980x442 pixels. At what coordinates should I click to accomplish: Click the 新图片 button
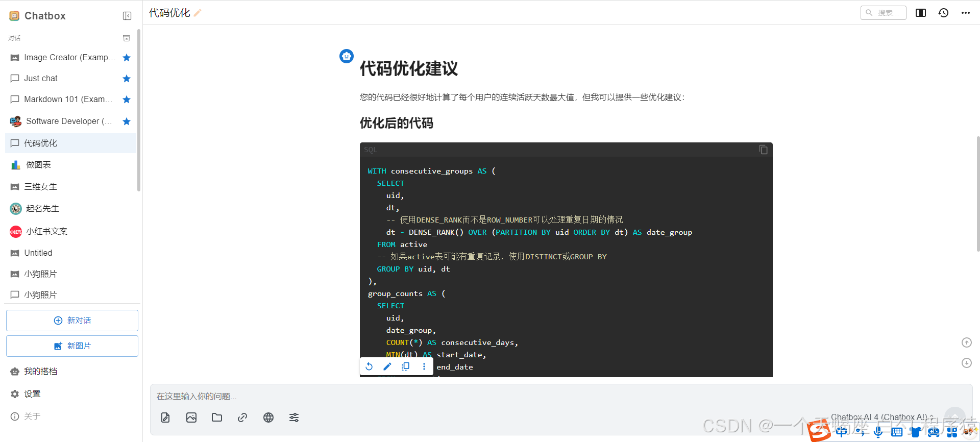click(x=72, y=346)
